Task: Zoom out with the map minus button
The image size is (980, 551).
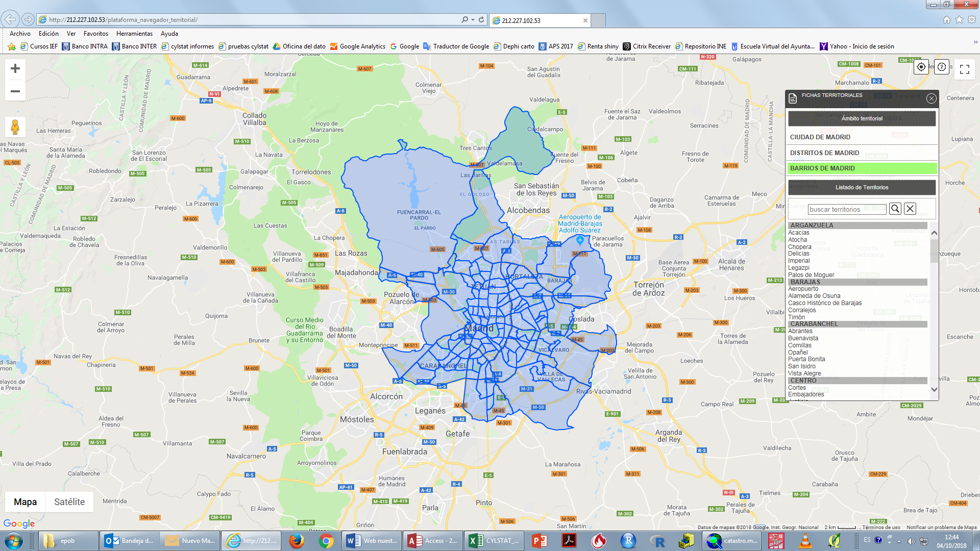Action: pyautogui.click(x=15, y=91)
